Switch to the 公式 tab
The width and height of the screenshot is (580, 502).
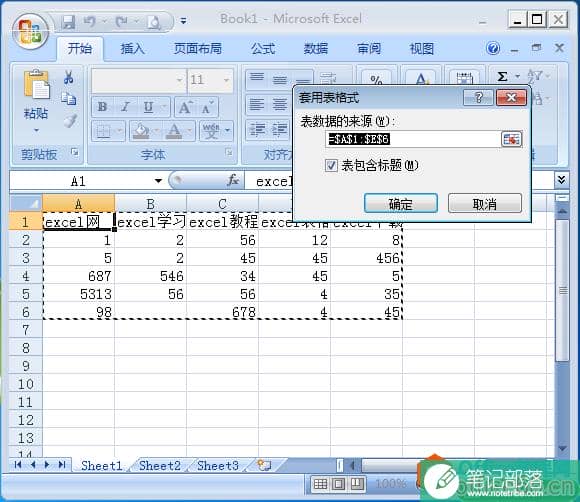pyautogui.click(x=263, y=48)
